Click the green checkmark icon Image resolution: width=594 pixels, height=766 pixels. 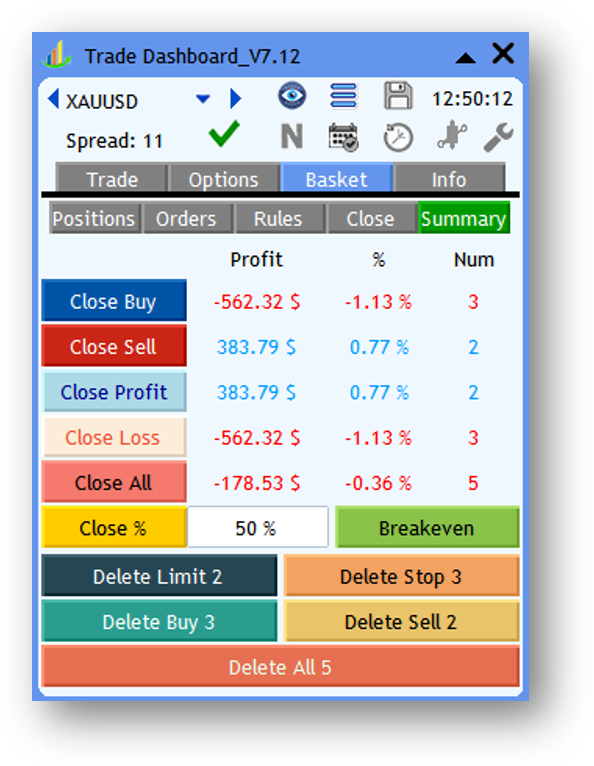point(224,133)
